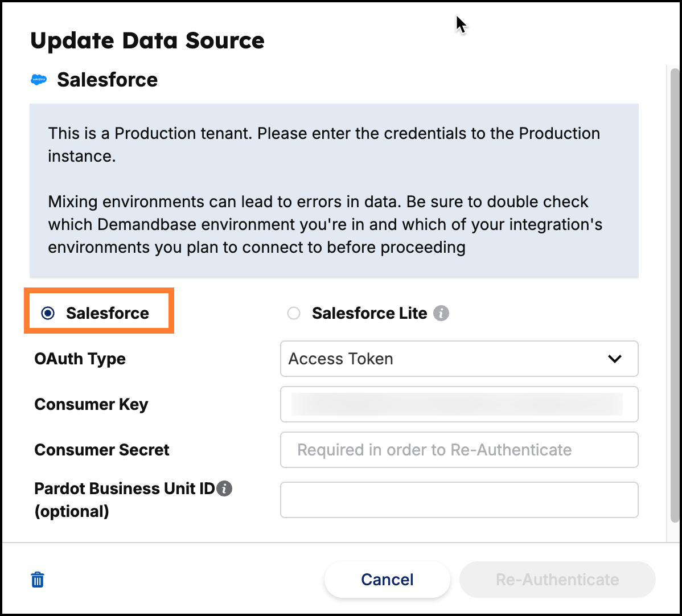Select the Salesforce radio button

(48, 313)
